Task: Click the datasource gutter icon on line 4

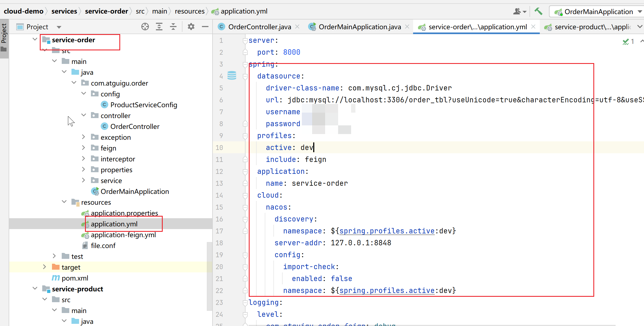Action: [232, 76]
